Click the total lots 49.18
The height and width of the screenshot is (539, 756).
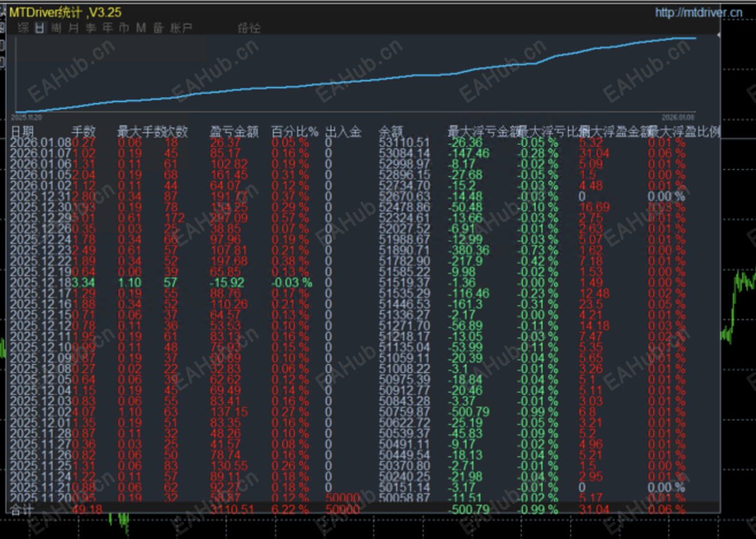click(x=87, y=509)
